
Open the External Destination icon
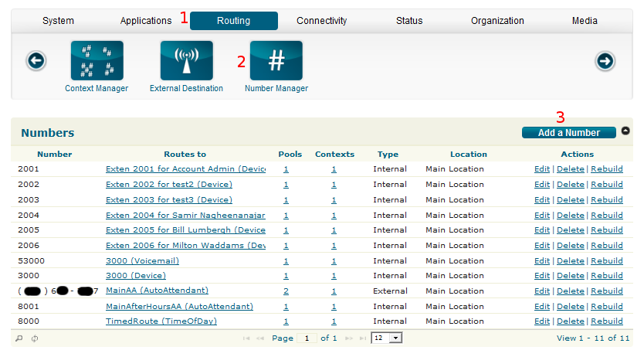(186, 61)
